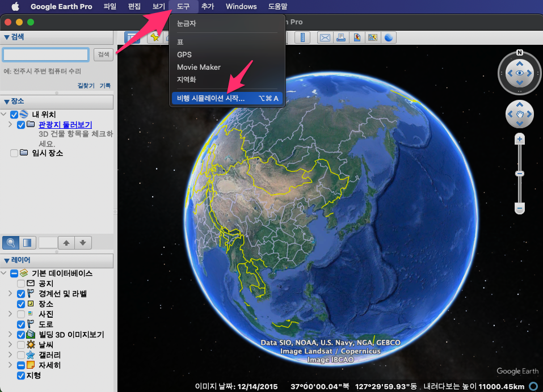Screen dimensions: 543x392
Task: Open the Apple menu
Action: coord(15,6)
